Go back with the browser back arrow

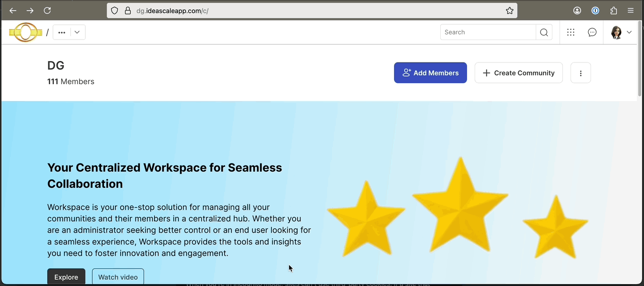pyautogui.click(x=13, y=10)
